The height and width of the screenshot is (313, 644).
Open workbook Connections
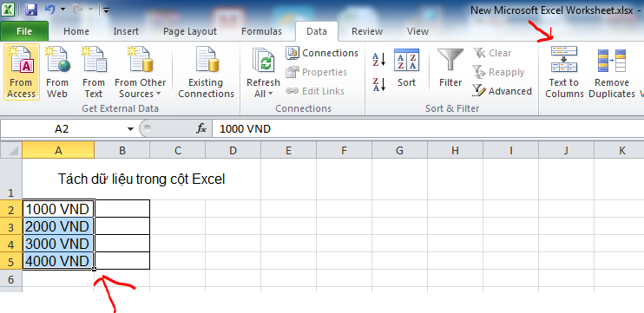322,53
